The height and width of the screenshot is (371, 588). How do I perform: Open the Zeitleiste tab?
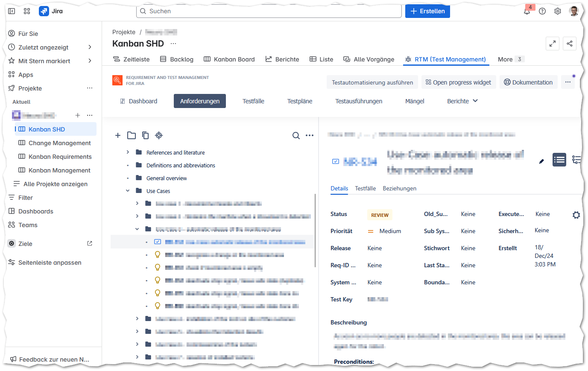pos(132,59)
